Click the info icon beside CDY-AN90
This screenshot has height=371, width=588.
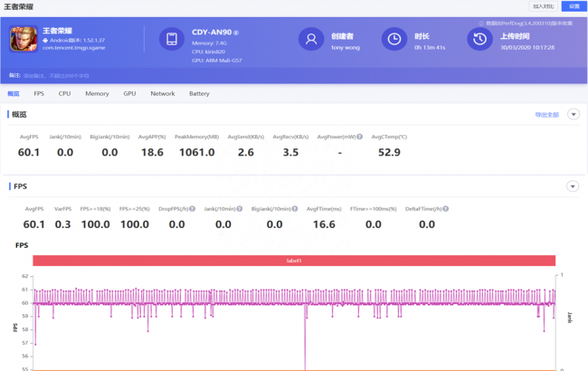236,33
